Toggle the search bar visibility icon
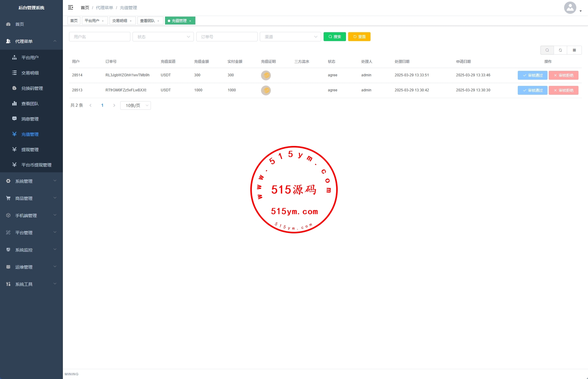Viewport: 588px width, 379px height. point(547,50)
